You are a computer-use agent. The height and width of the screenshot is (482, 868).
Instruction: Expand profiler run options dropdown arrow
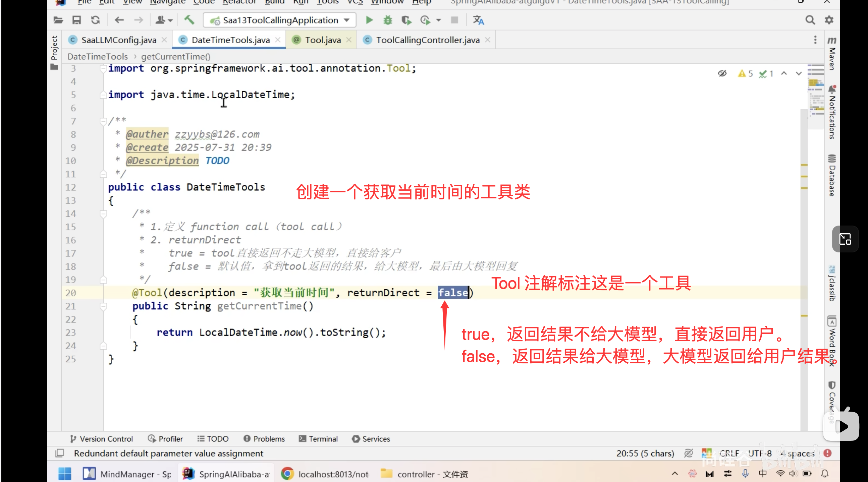[438, 20]
